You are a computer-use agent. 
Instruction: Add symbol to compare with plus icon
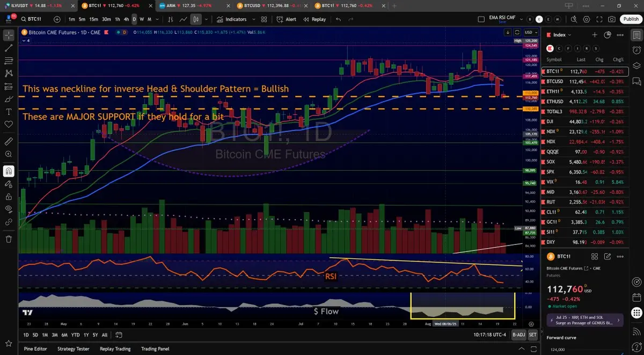(57, 19)
